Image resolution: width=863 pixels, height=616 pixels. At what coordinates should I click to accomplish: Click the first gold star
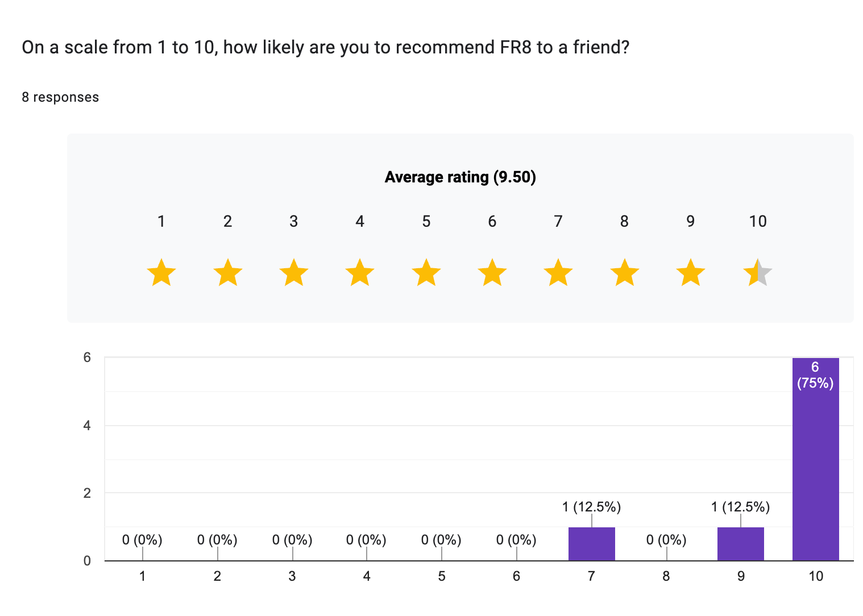pos(161,273)
